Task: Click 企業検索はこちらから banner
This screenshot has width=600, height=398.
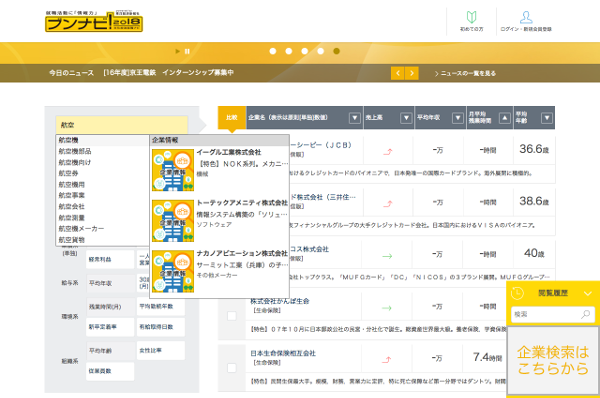Action: [x=553, y=360]
